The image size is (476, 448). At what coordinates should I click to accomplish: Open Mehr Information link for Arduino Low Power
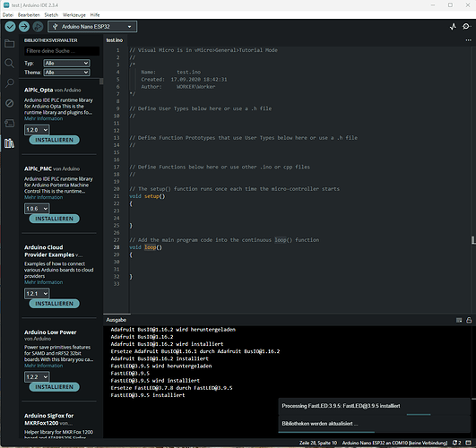tap(44, 366)
